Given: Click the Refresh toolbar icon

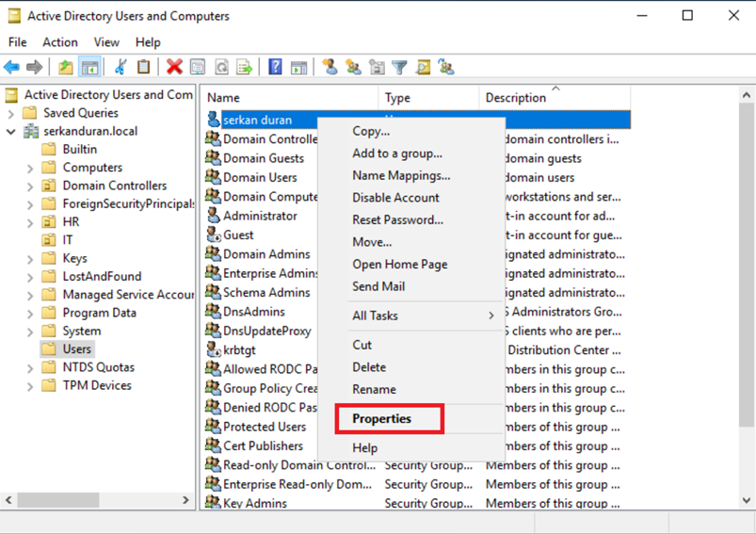Looking at the screenshot, I should (221, 67).
